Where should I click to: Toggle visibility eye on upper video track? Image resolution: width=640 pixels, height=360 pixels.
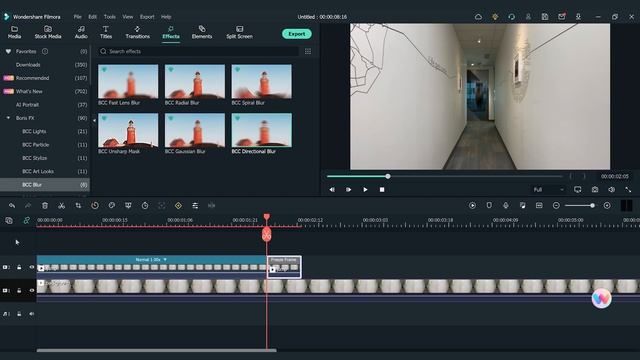pyautogui.click(x=31, y=267)
